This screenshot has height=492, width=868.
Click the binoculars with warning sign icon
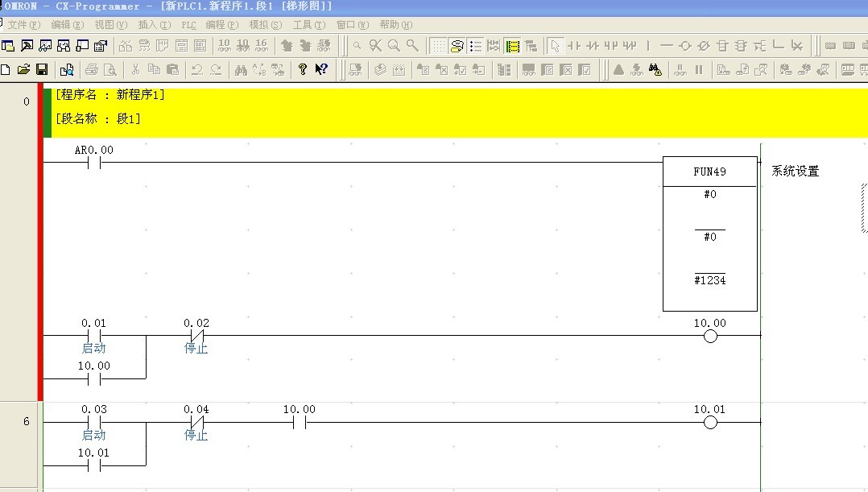[x=655, y=70]
